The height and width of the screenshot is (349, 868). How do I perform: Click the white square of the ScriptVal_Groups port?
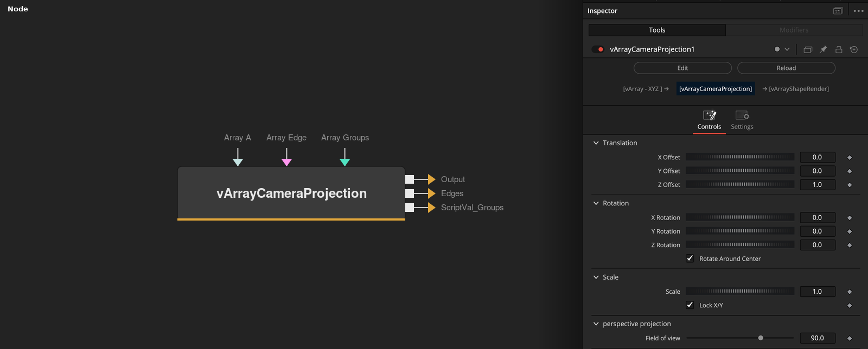coord(410,208)
